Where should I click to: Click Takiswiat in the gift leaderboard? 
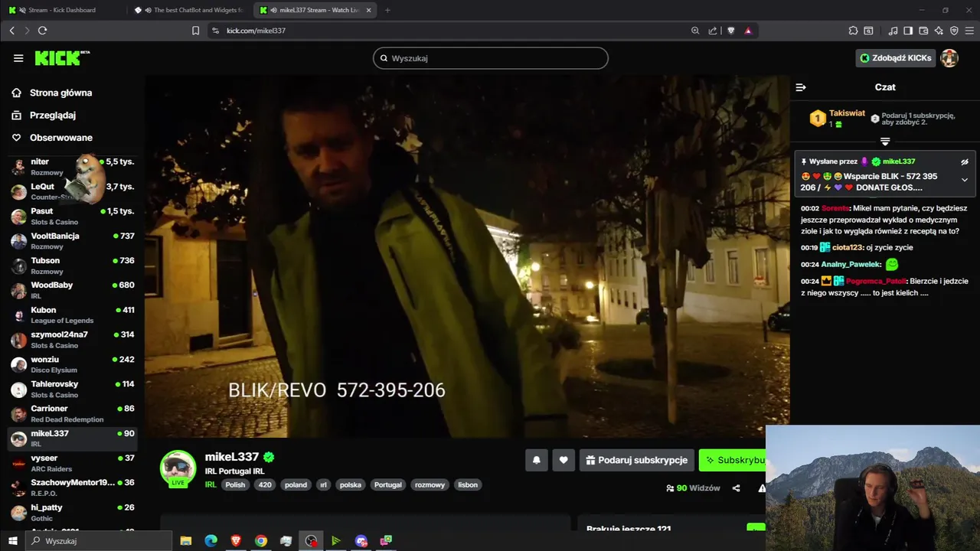tap(847, 113)
